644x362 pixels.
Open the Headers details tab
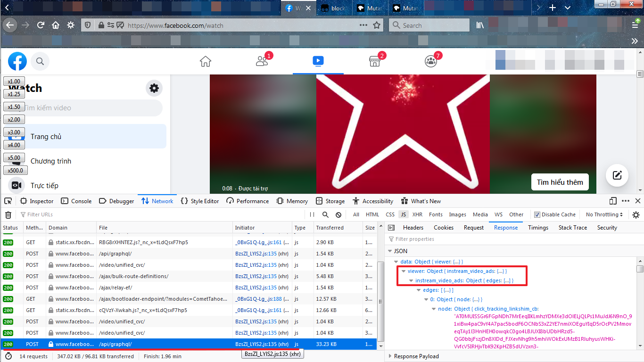[413, 228]
